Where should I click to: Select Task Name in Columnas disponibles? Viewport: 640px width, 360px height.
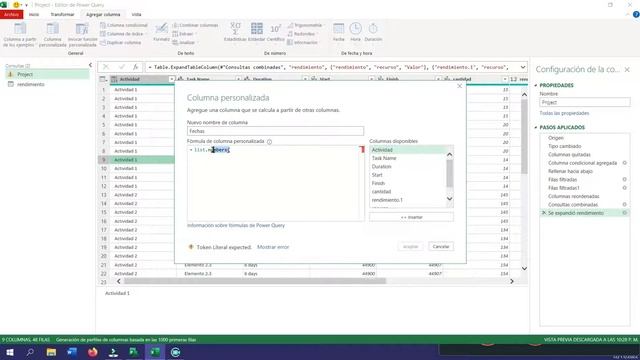click(x=384, y=158)
